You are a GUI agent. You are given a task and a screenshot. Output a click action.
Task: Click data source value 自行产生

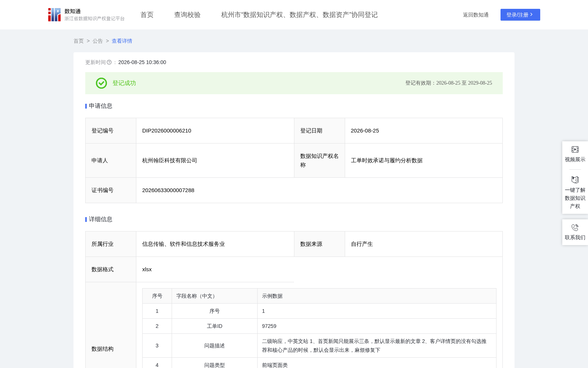pyautogui.click(x=362, y=244)
